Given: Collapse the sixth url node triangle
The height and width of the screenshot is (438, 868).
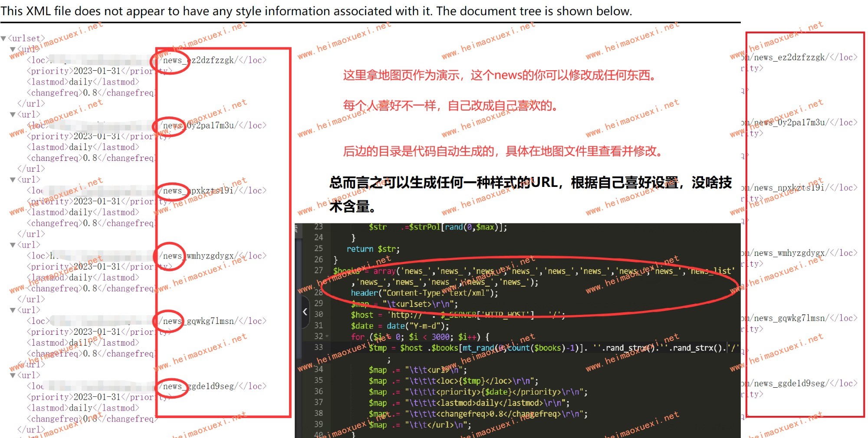Looking at the screenshot, I should click(13, 376).
